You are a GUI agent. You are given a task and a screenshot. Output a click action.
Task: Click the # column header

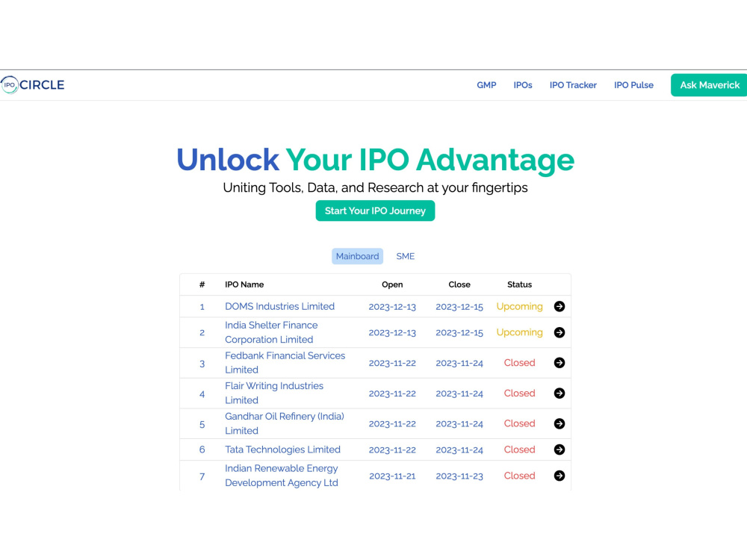[x=202, y=284]
